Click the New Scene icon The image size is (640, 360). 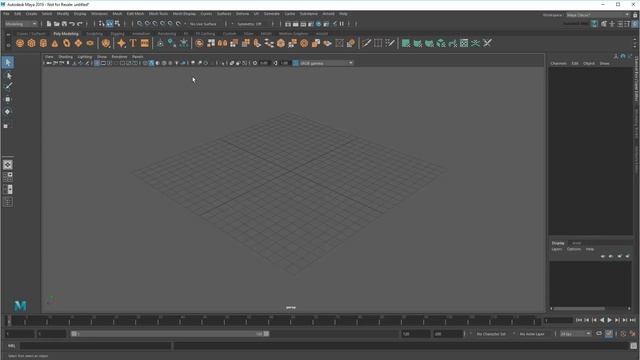point(49,24)
